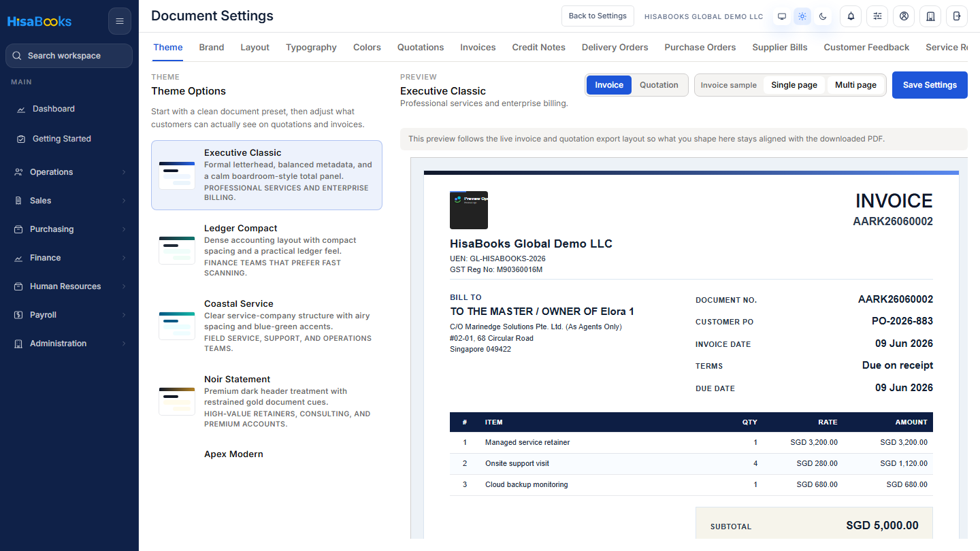Open the Credit Notes tab

[x=539, y=47]
